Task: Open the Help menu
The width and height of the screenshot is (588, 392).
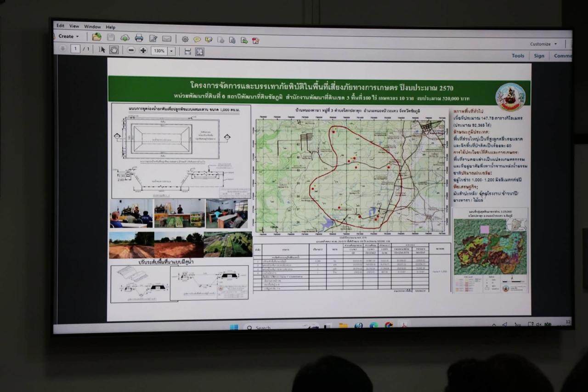Action: click(x=111, y=27)
